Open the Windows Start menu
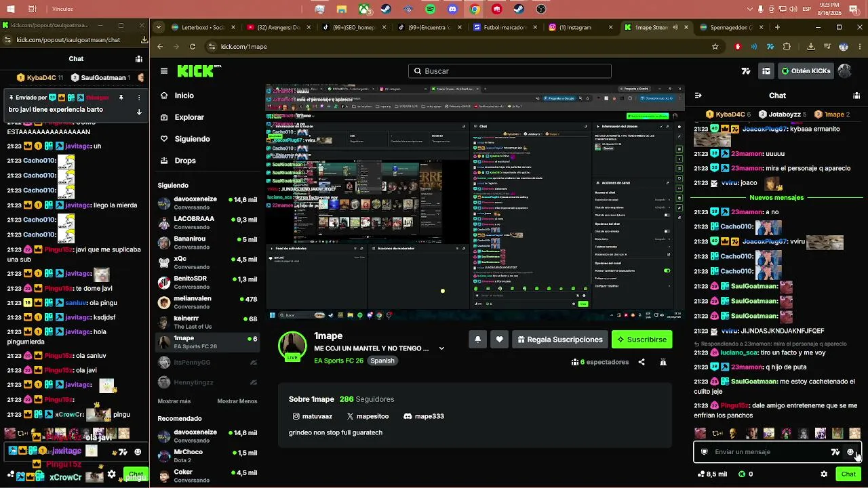The image size is (868, 488). [10, 9]
